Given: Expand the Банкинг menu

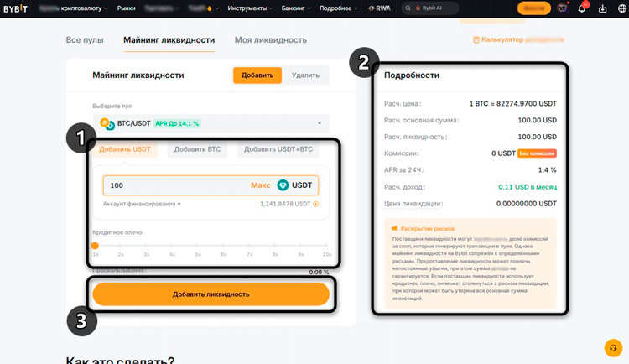Looking at the screenshot, I should pos(296,8).
